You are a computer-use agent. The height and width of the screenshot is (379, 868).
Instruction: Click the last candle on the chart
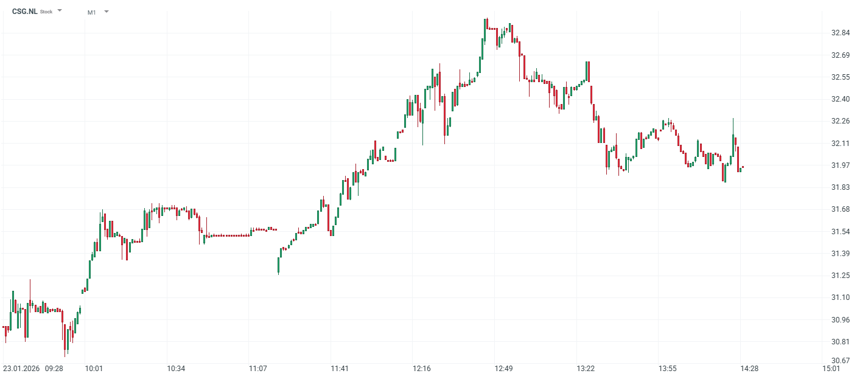click(743, 167)
